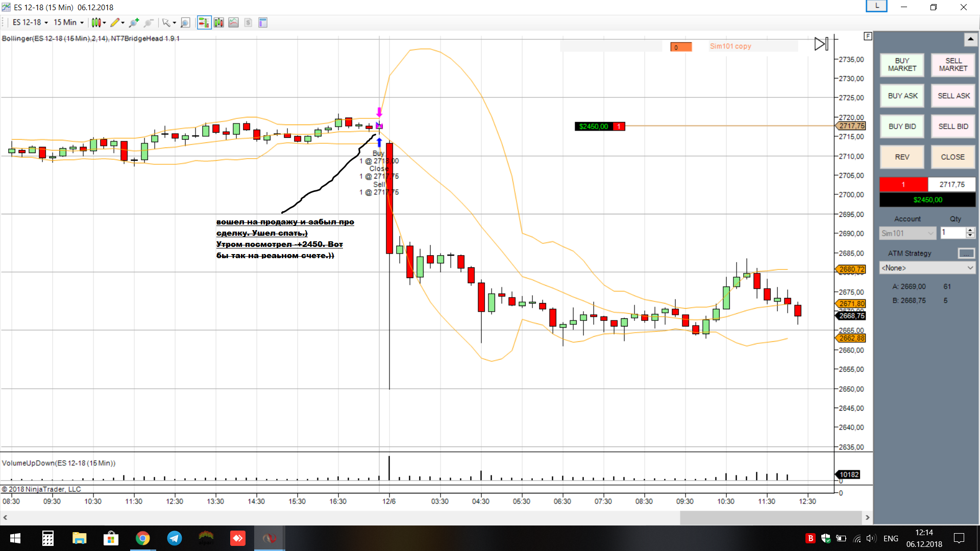Open the chart style candlestick dropdown
Viewport: 980px width, 551px height.
tap(98, 22)
